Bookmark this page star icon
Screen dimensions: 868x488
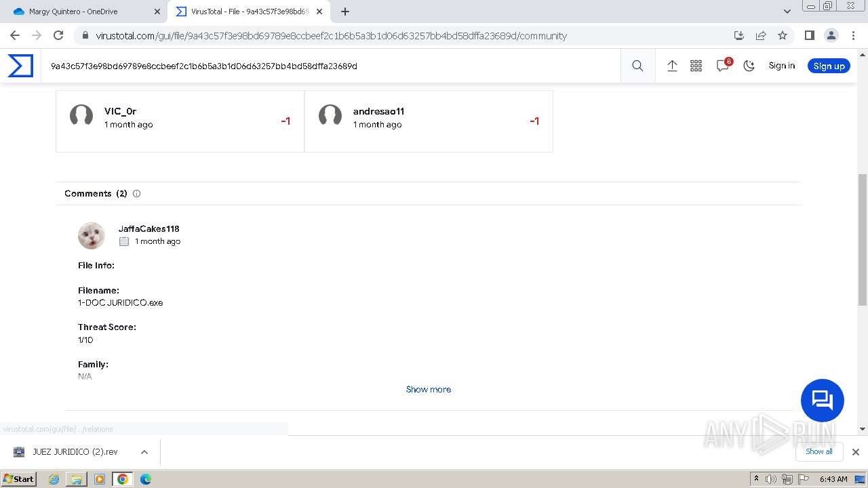pos(783,35)
